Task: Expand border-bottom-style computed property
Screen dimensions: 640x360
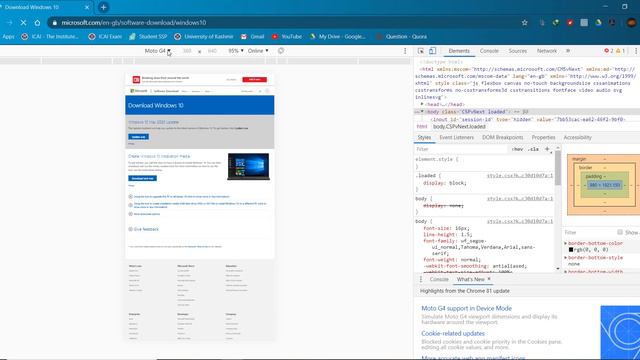Action: 566,258
